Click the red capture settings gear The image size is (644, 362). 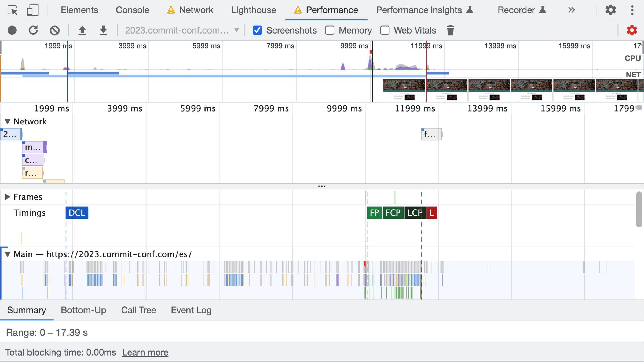[x=632, y=30]
